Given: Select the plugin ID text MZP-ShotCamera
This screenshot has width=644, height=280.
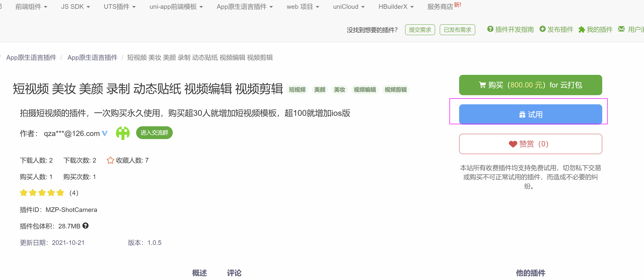Looking at the screenshot, I should (71, 210).
